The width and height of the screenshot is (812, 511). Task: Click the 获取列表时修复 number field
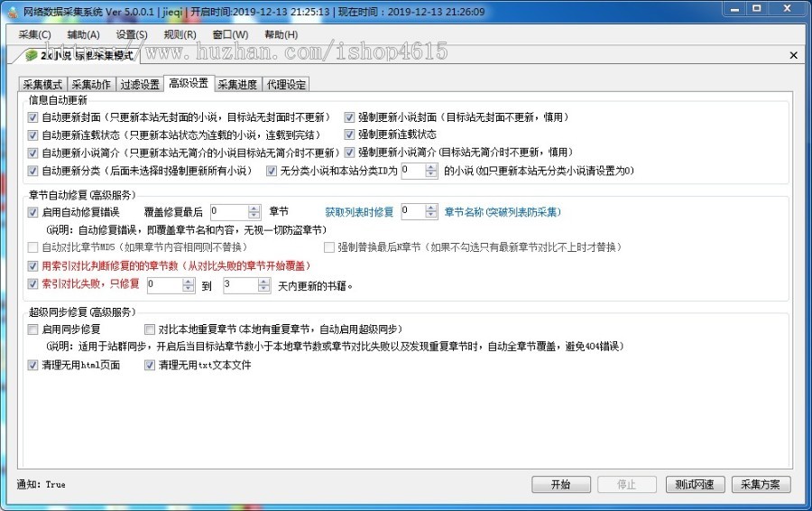413,211
